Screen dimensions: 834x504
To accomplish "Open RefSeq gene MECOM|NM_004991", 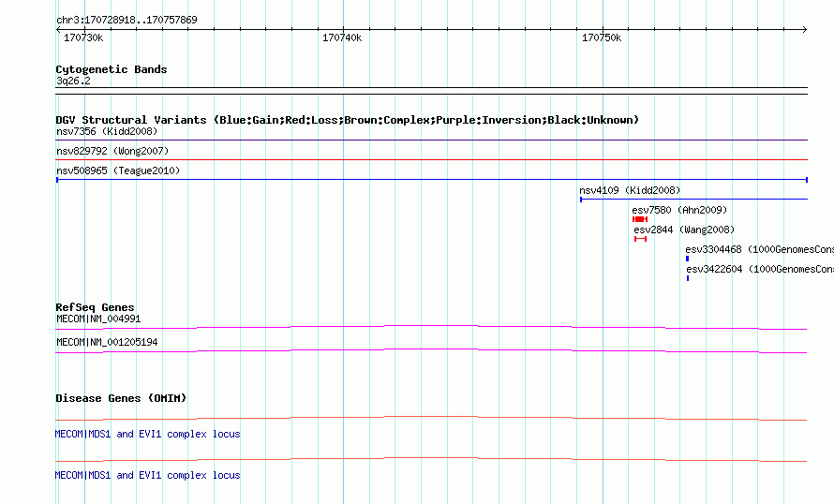I will [x=98, y=319].
